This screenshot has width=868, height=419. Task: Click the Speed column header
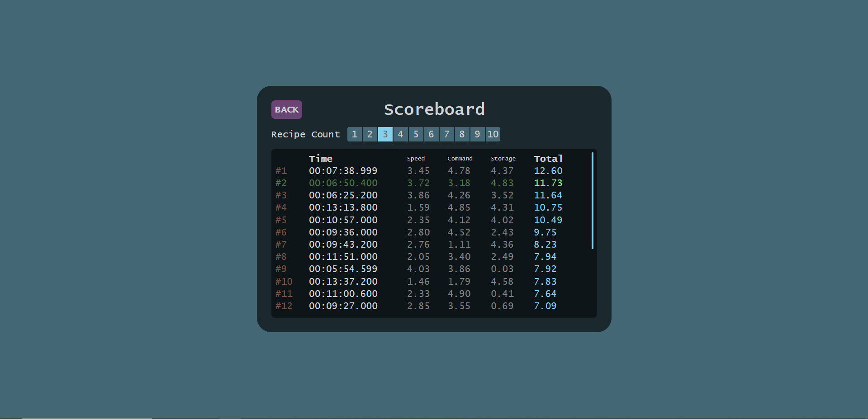pyautogui.click(x=416, y=159)
